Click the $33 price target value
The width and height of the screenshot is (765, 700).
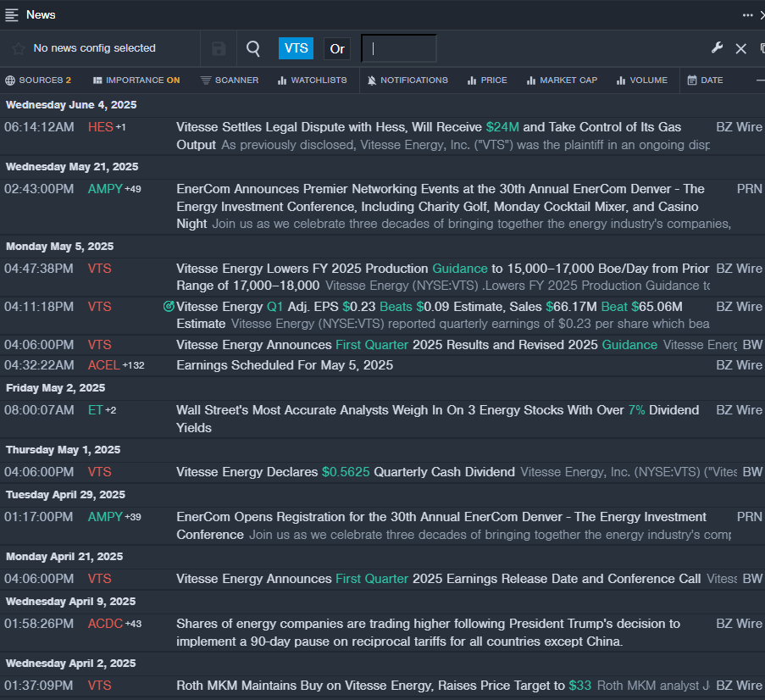pos(579,686)
